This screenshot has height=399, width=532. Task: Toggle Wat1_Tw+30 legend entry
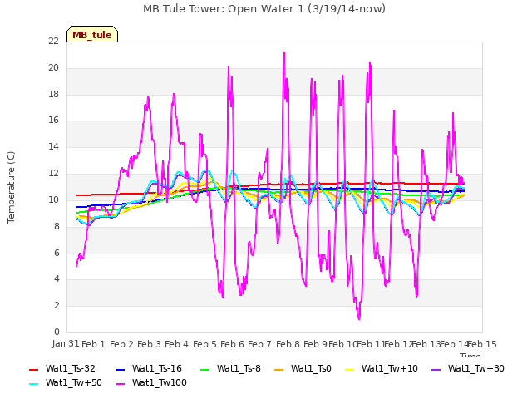click(467, 369)
